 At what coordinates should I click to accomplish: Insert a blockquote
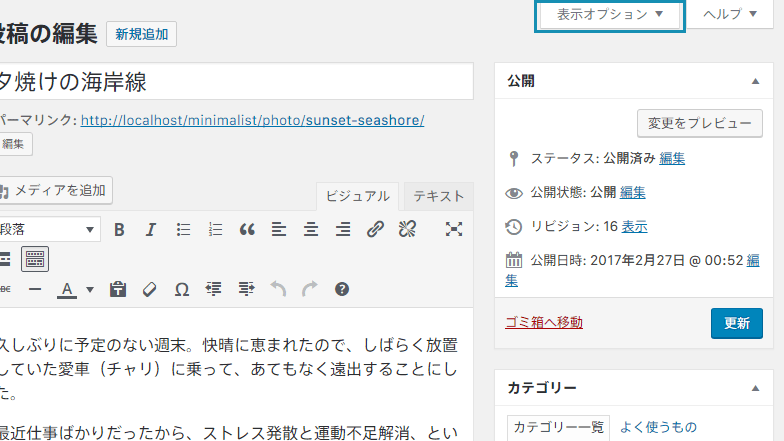tap(247, 229)
